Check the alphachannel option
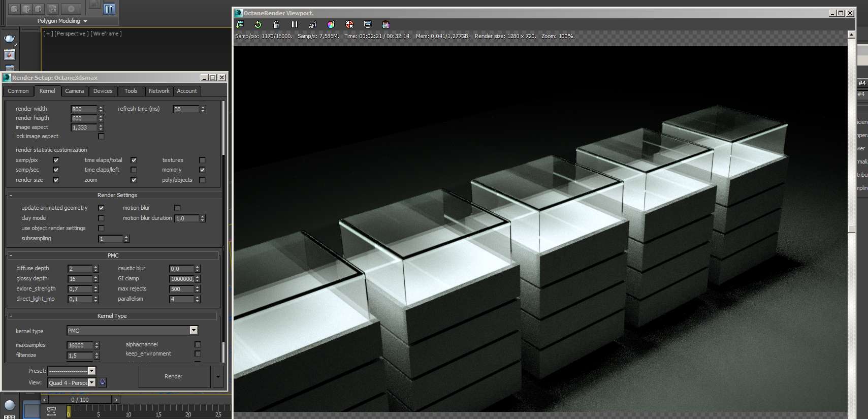 tap(198, 344)
